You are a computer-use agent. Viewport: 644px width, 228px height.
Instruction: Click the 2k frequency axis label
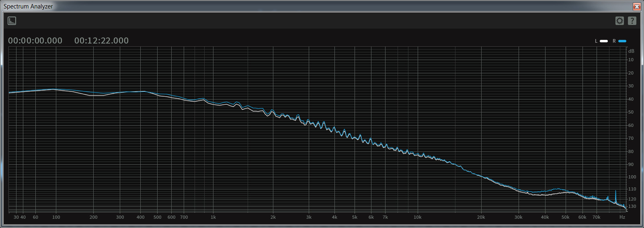point(273,217)
